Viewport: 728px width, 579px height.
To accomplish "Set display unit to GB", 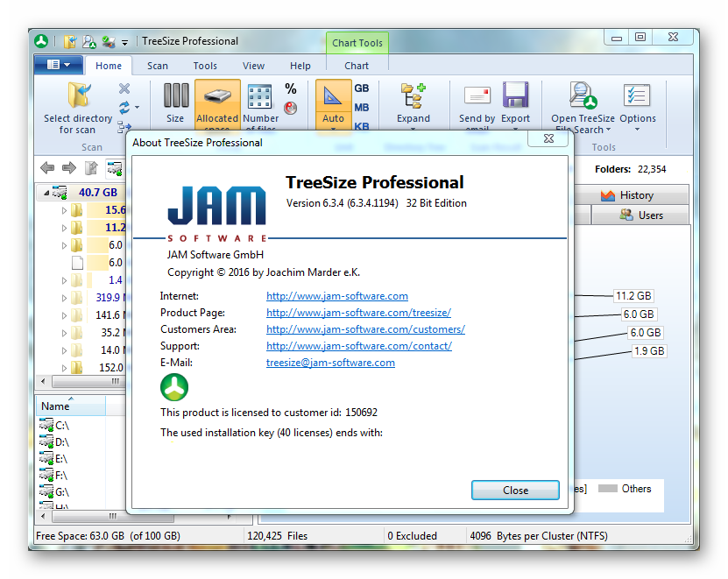I will click(361, 88).
